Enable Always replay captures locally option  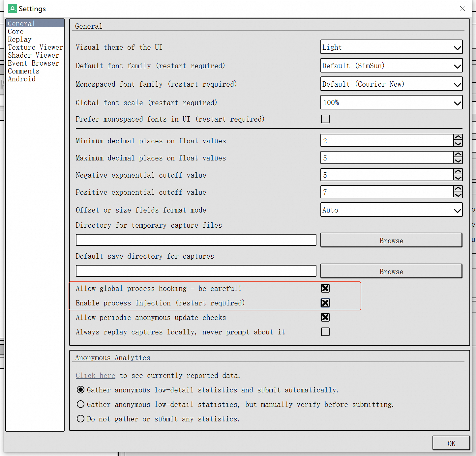[325, 332]
